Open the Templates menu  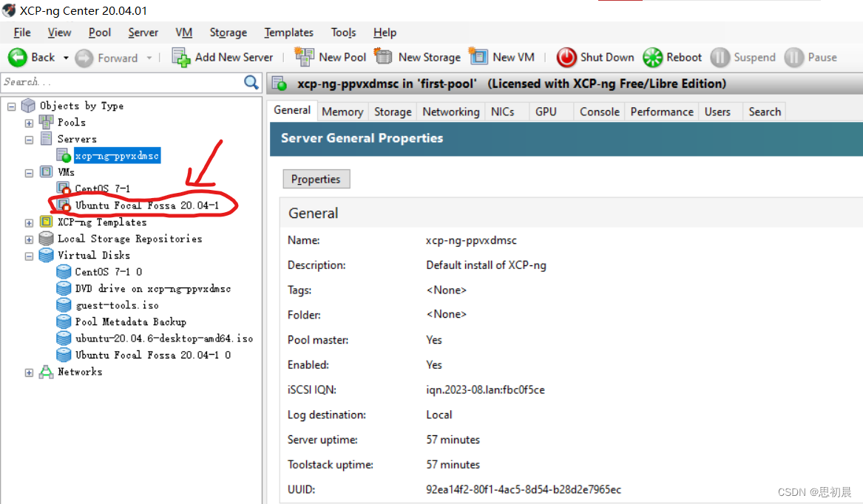288,33
